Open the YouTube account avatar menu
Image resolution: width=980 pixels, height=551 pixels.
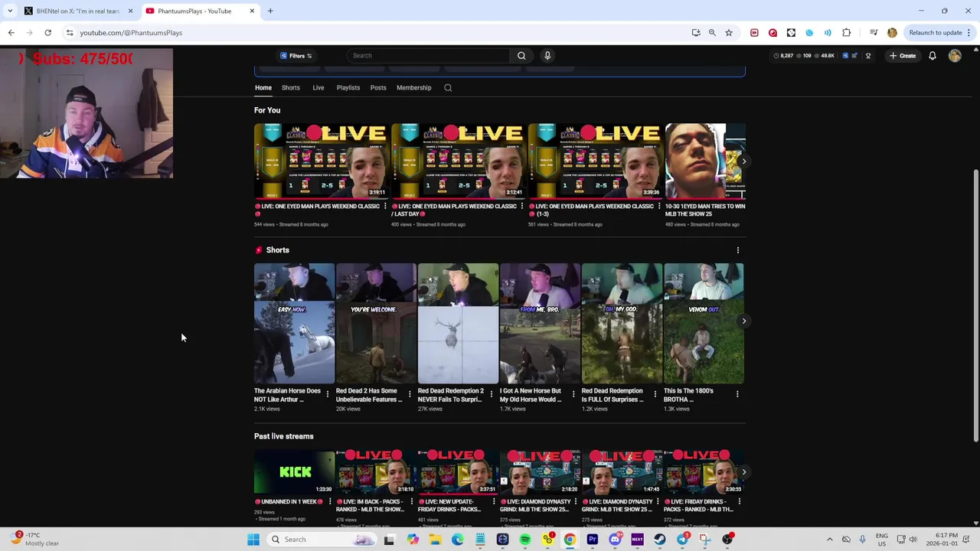pyautogui.click(x=955, y=56)
